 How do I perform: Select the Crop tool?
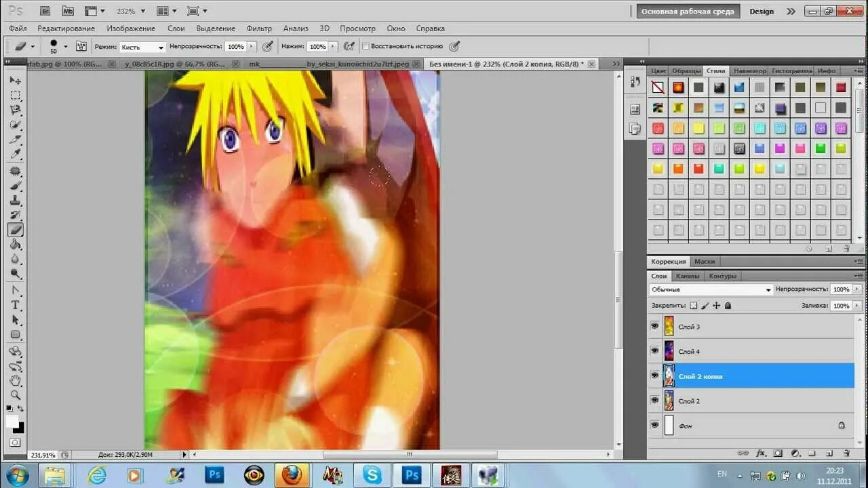click(x=15, y=140)
